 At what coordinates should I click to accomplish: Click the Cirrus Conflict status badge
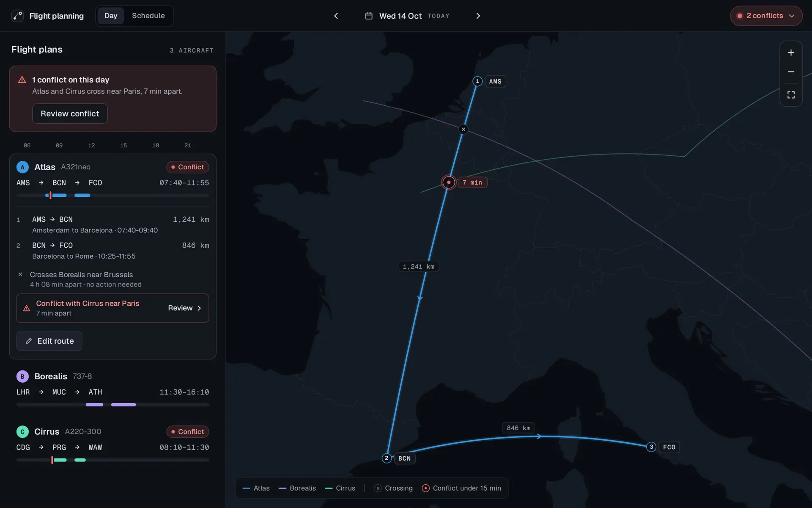click(x=187, y=431)
